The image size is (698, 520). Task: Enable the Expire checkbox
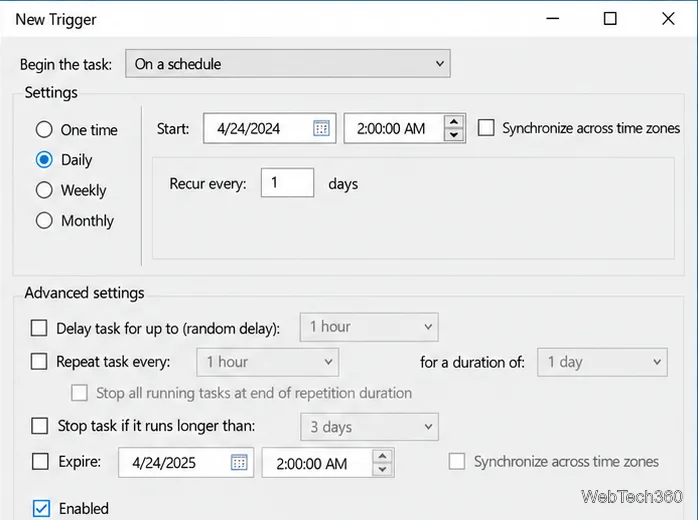(40, 461)
